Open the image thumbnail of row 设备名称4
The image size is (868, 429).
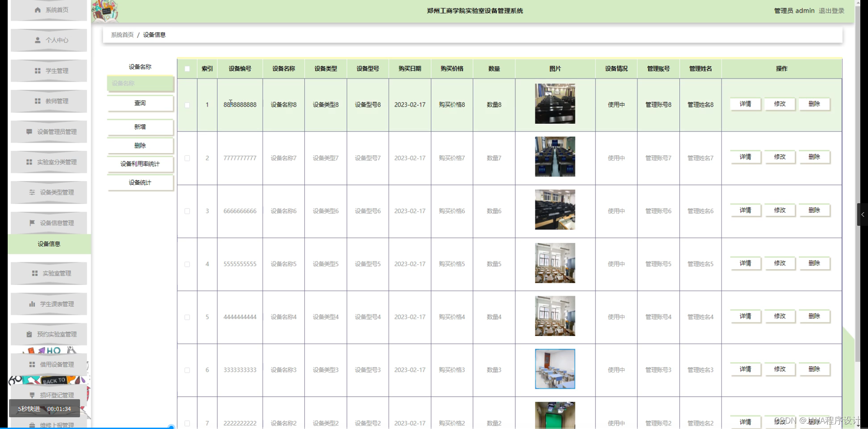pyautogui.click(x=555, y=316)
